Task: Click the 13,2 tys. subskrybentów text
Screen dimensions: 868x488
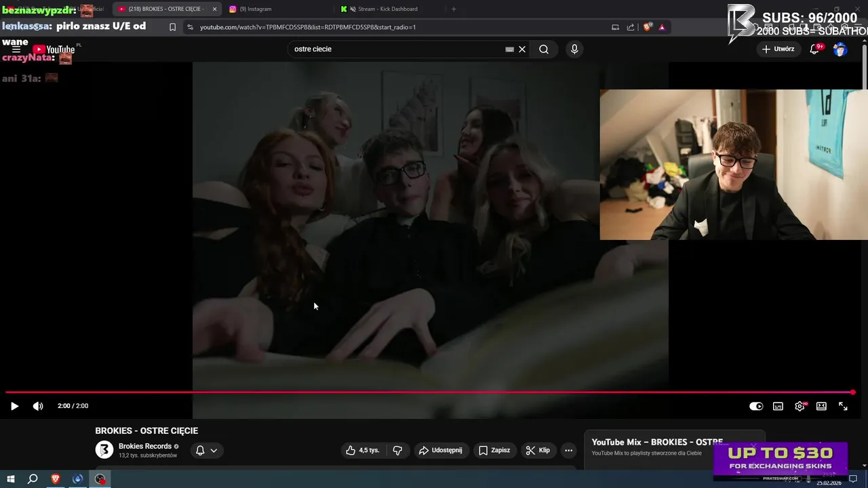Action: click(148, 455)
